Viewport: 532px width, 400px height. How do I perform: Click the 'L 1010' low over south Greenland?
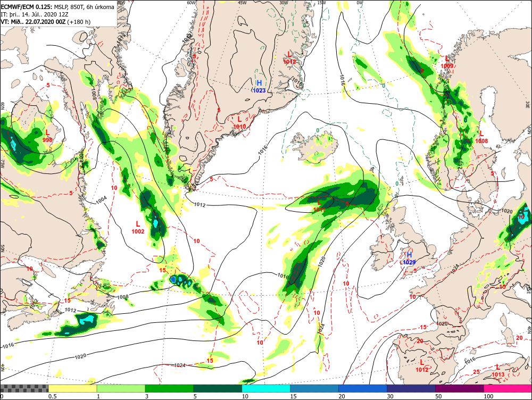tap(239, 122)
